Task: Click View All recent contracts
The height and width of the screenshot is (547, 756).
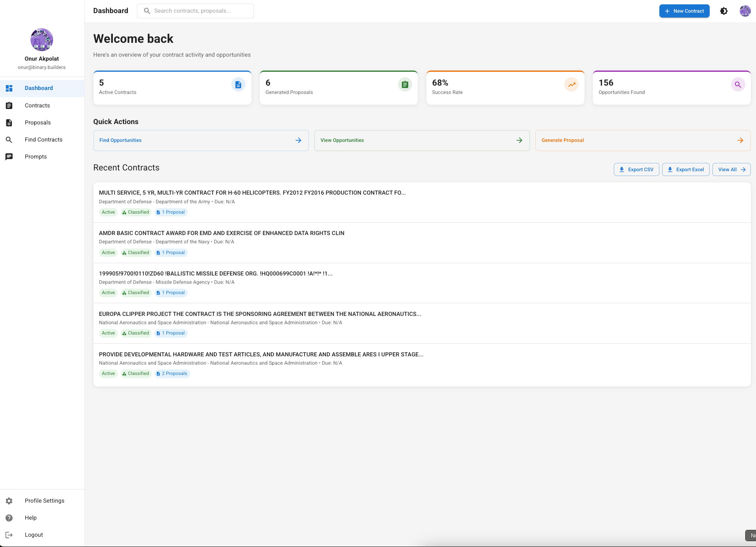Action: pyautogui.click(x=731, y=169)
